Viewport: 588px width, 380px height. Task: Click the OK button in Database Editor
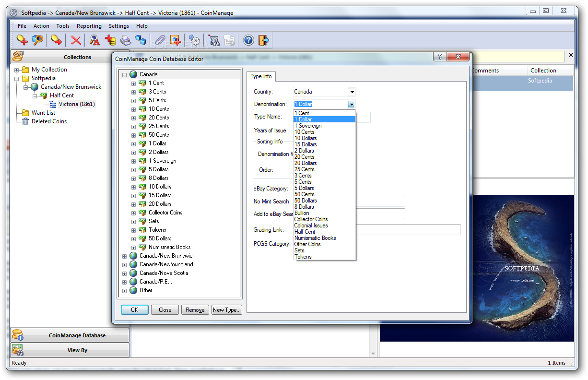point(134,310)
